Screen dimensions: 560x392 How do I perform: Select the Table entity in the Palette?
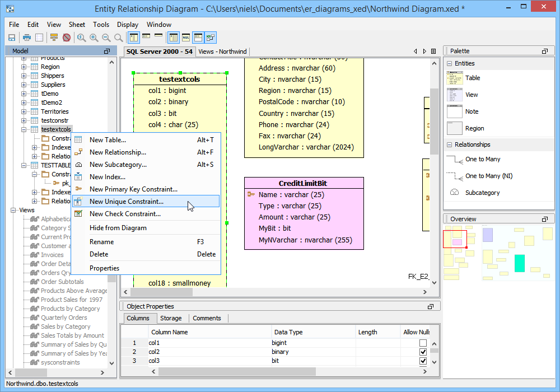(x=472, y=78)
